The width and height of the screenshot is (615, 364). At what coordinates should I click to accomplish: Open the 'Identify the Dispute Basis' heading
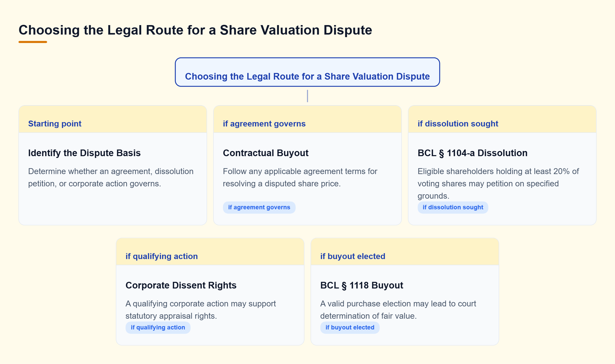coord(84,153)
